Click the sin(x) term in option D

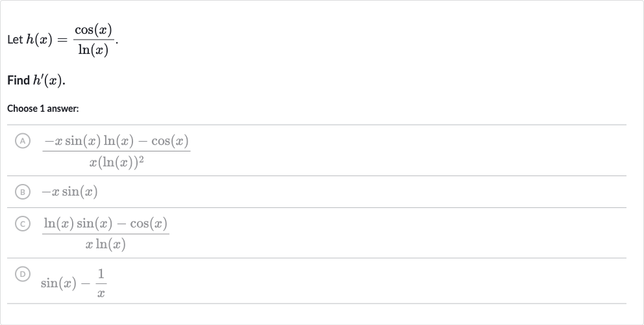(58, 283)
